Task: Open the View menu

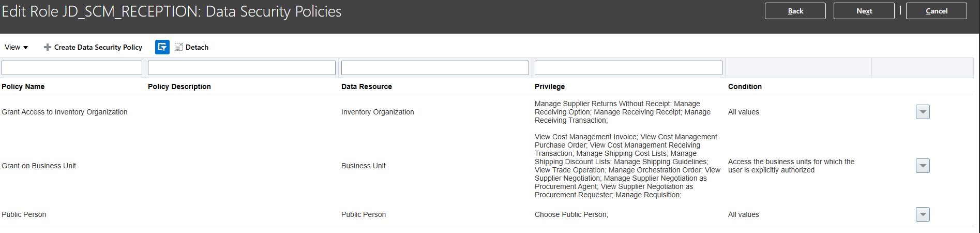Action: 16,47
